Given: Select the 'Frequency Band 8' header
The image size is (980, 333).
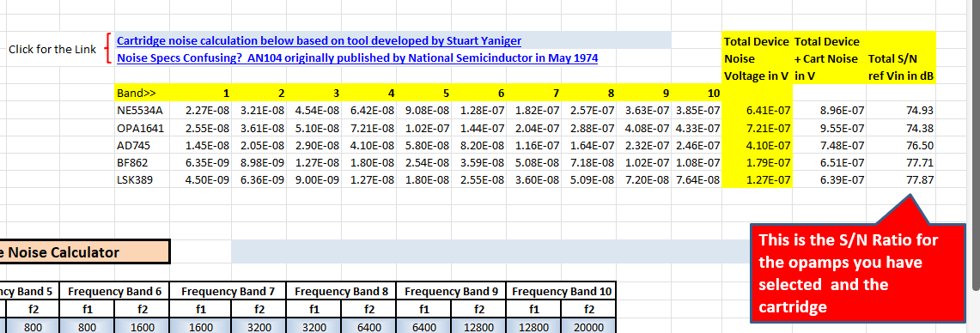Looking at the screenshot, I should pos(341,291).
